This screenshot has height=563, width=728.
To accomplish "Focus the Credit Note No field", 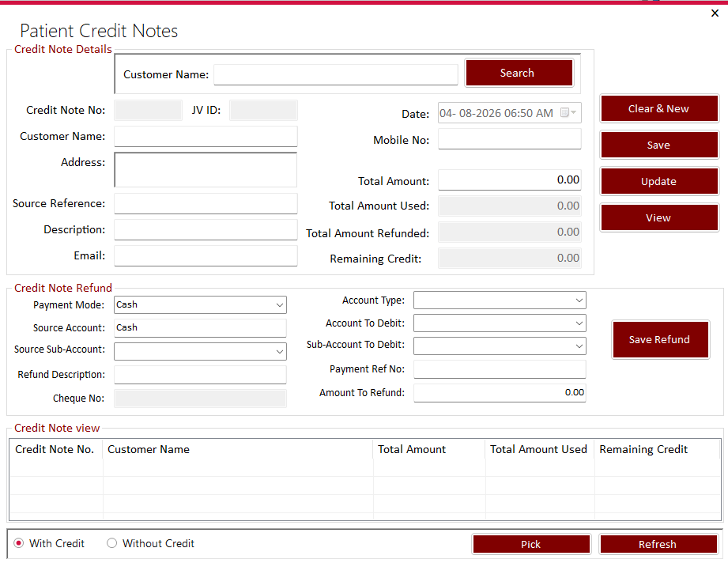I will tap(148, 111).
